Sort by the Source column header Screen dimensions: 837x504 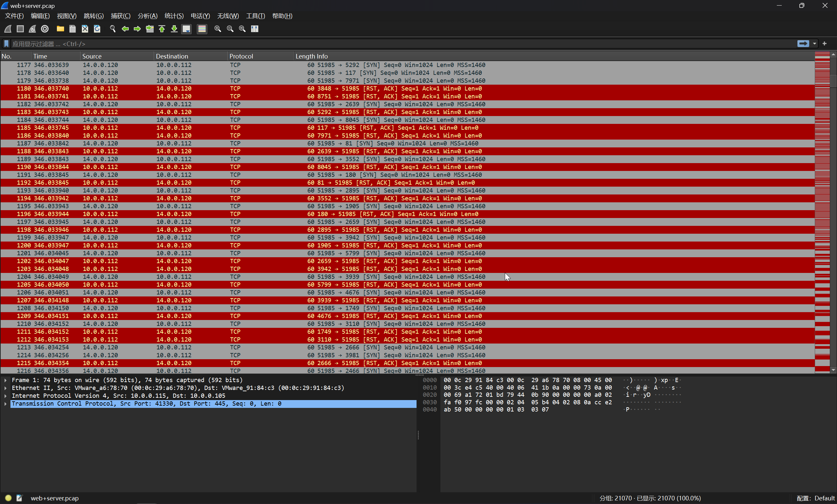(117, 56)
